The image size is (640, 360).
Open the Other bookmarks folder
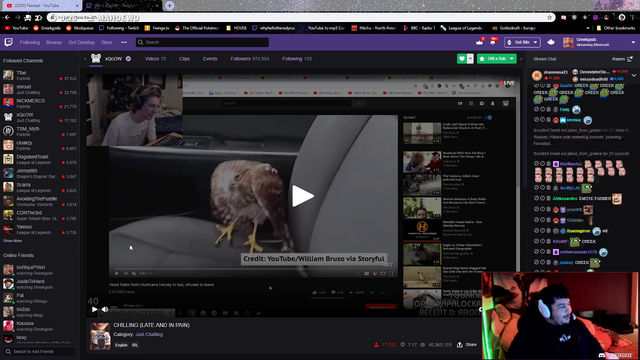pos(616,28)
